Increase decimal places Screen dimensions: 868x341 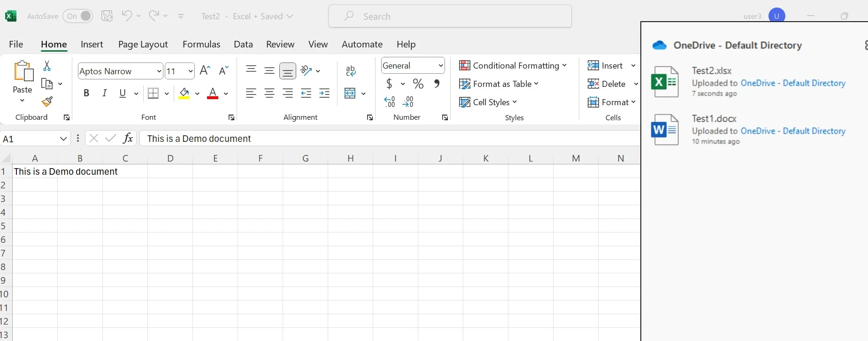click(390, 102)
